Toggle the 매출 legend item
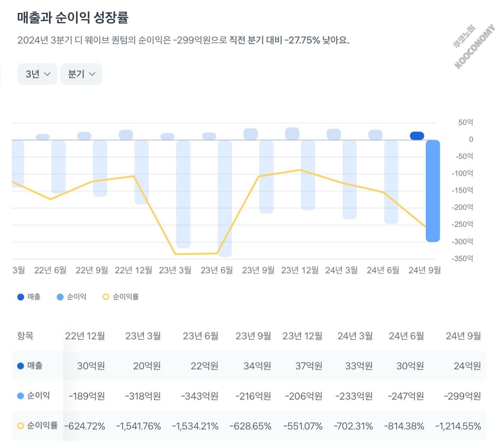 pos(29,297)
